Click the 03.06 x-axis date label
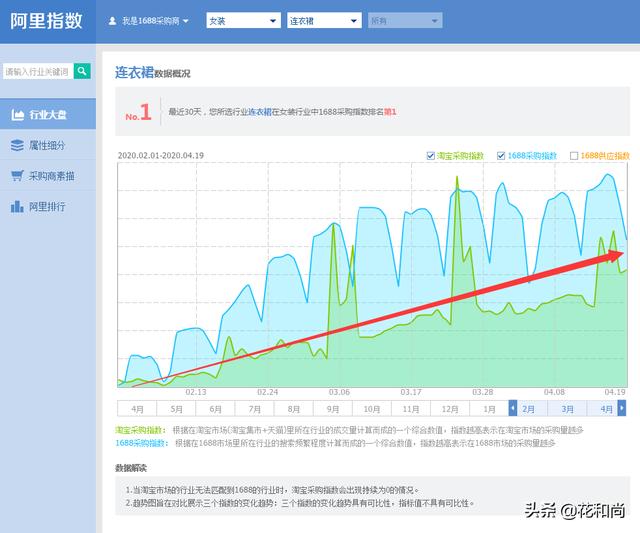Image resolution: width=640 pixels, height=533 pixels. (339, 392)
